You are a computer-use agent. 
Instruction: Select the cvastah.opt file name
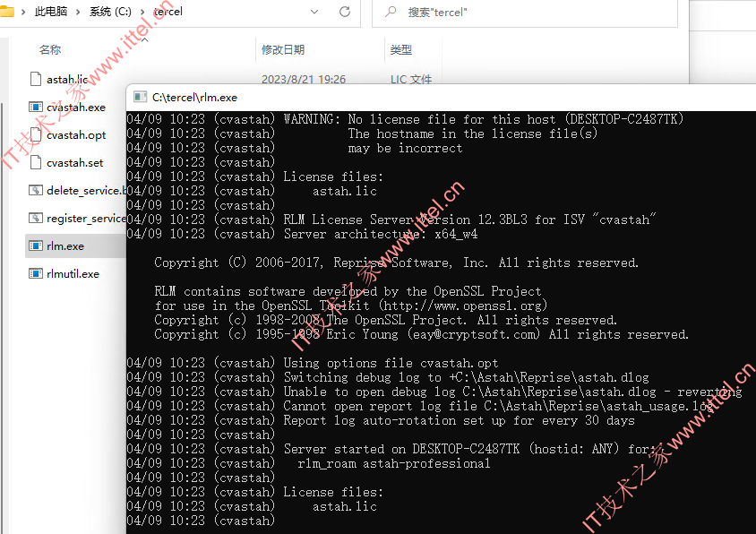76,135
